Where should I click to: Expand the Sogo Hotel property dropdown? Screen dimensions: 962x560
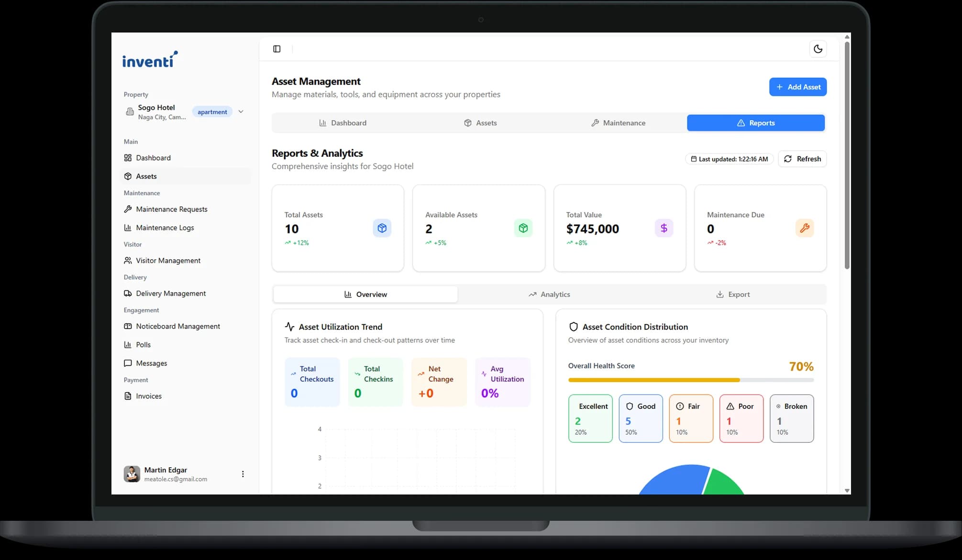(x=241, y=112)
